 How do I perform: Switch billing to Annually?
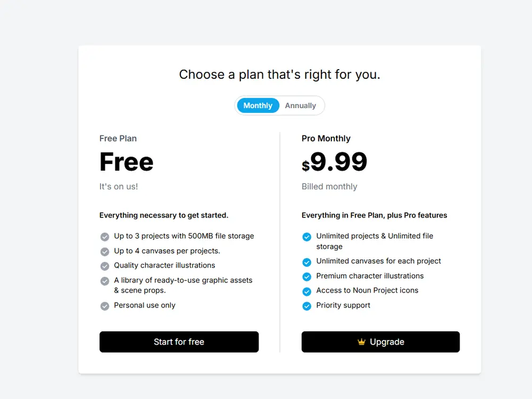click(301, 105)
